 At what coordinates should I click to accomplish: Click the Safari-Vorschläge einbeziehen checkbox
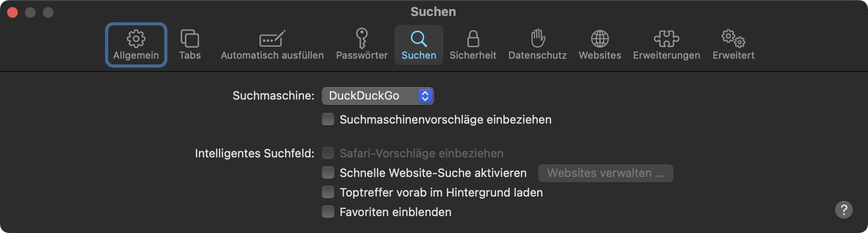[328, 153]
